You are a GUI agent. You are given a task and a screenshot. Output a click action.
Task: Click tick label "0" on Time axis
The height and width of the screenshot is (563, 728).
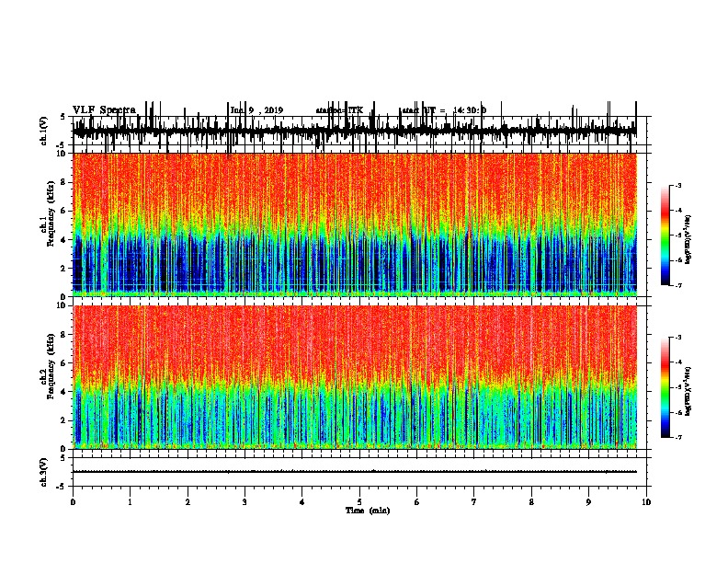pos(73,502)
